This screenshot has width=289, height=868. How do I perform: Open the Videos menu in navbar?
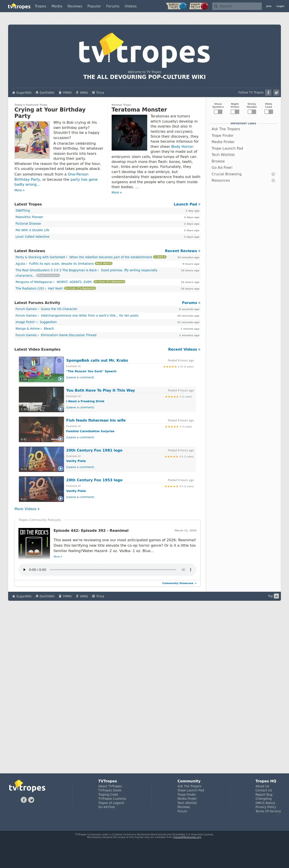(131, 6)
